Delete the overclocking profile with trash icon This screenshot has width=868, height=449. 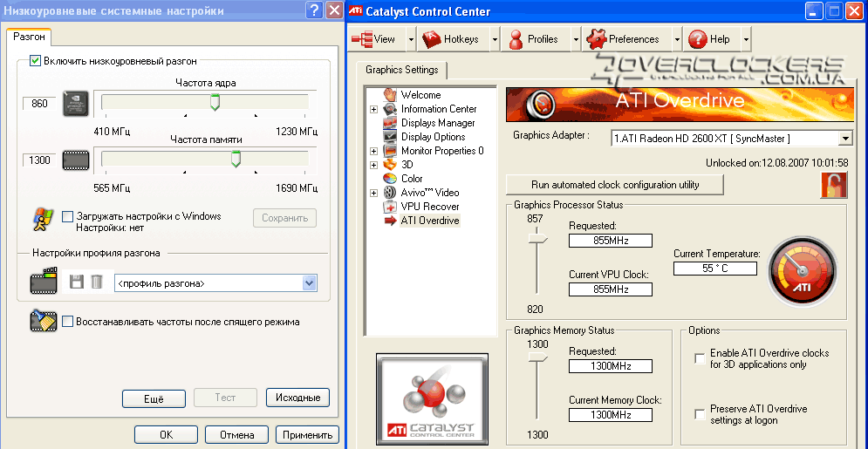(97, 282)
